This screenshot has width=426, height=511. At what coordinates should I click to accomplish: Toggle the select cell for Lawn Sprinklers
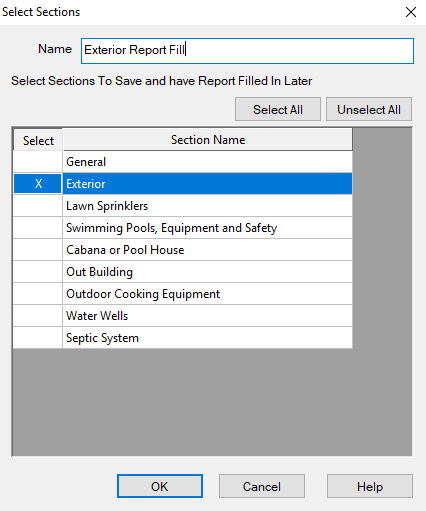38,206
